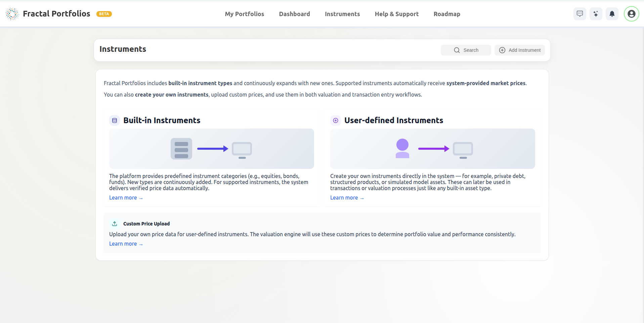This screenshot has width=644, height=323.
Task: Follow Learn more under User-defined Instruments
Action: click(x=347, y=198)
